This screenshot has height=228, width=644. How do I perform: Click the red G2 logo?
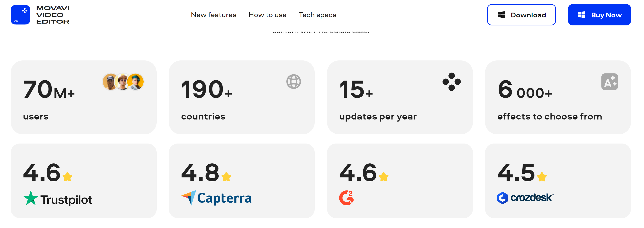346,198
